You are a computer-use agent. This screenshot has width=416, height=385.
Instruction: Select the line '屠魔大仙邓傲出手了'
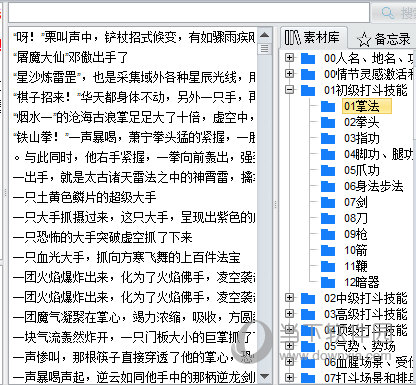[70, 57]
